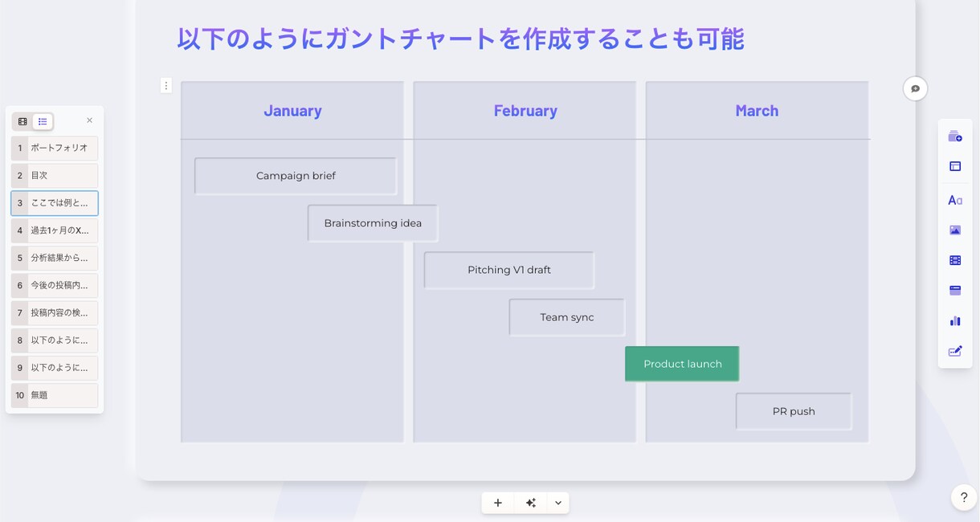Open the forms and buttons tool
Viewport: 980px width, 522px height.
[x=955, y=351]
